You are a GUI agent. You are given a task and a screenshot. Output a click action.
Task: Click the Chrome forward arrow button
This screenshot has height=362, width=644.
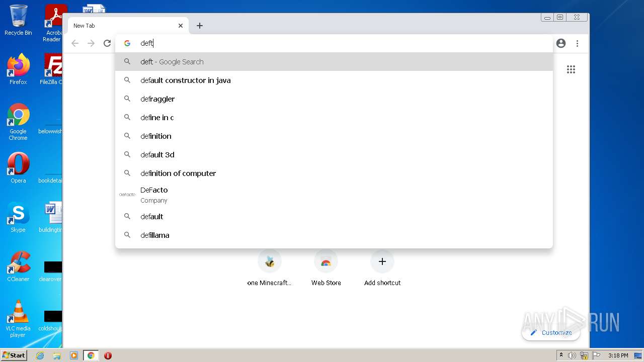pos(91,43)
